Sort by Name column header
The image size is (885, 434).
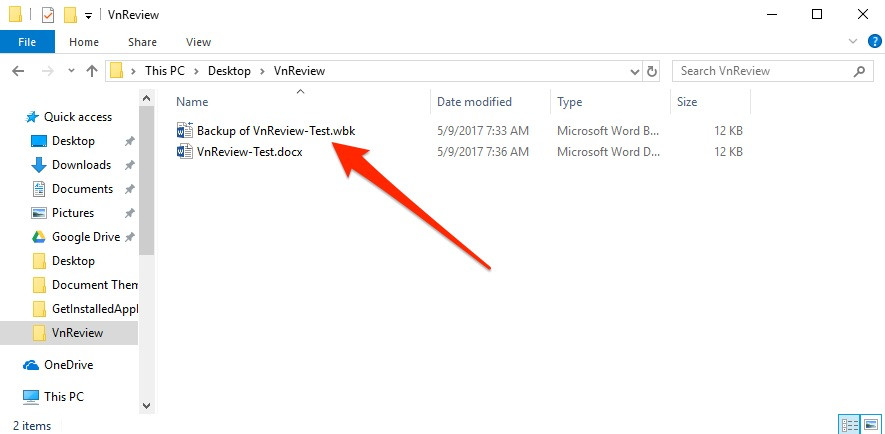point(192,102)
